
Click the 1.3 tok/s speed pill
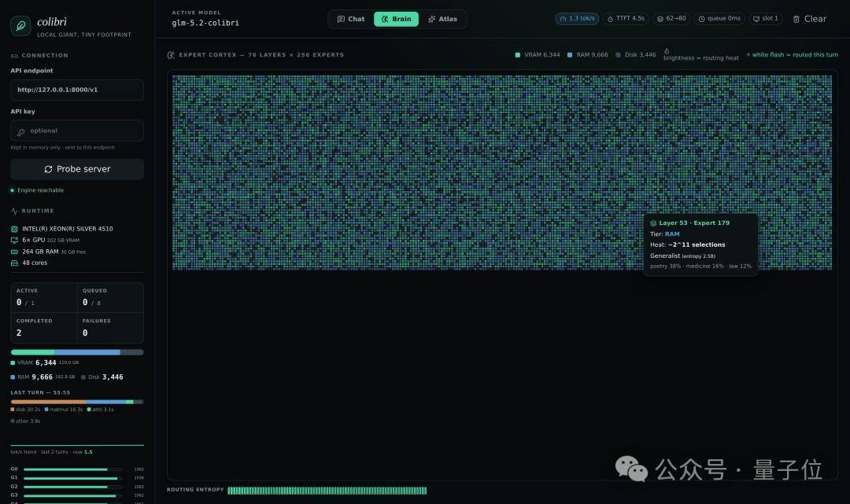(x=577, y=18)
